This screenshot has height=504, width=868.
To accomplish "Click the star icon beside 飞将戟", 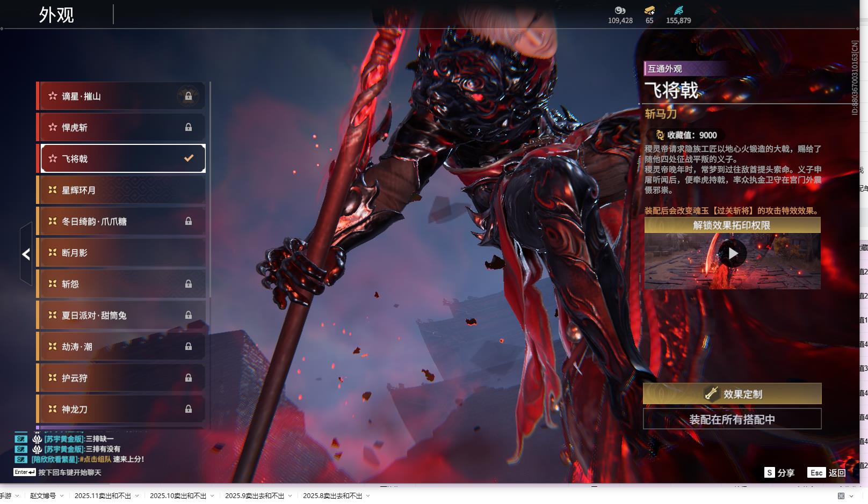I will [x=53, y=158].
